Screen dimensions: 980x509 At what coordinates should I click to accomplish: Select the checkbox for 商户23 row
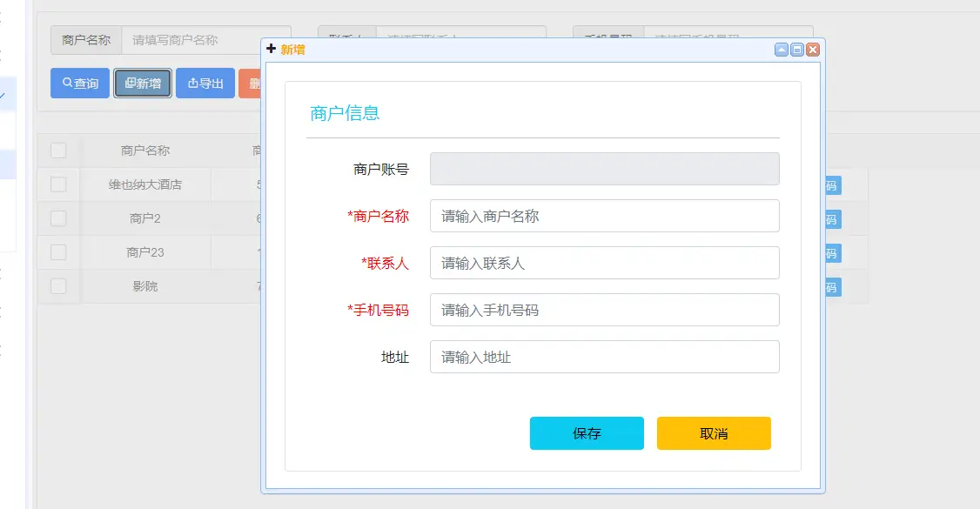58,252
